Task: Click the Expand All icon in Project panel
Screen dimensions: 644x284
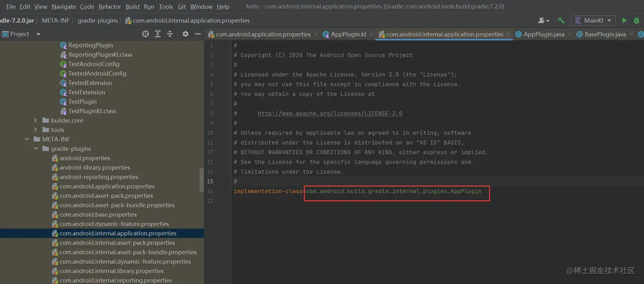Action: coord(158,34)
